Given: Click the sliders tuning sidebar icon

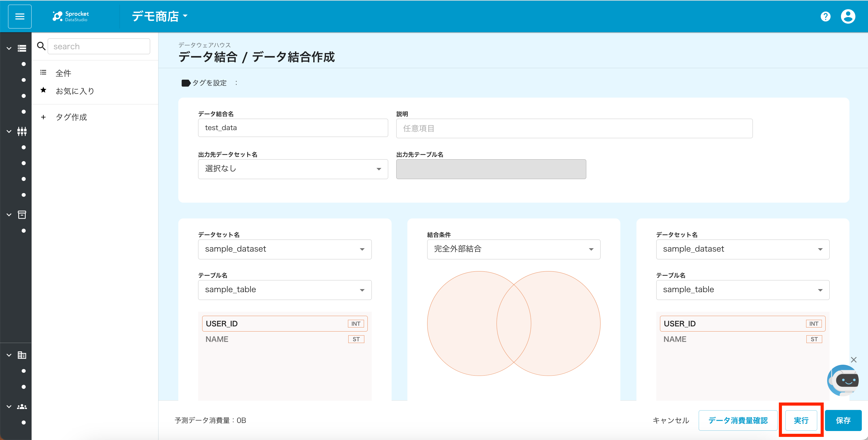Looking at the screenshot, I should click(x=22, y=131).
